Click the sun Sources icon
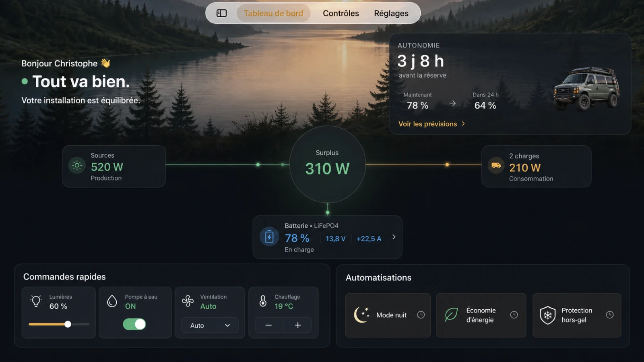 pos(77,165)
